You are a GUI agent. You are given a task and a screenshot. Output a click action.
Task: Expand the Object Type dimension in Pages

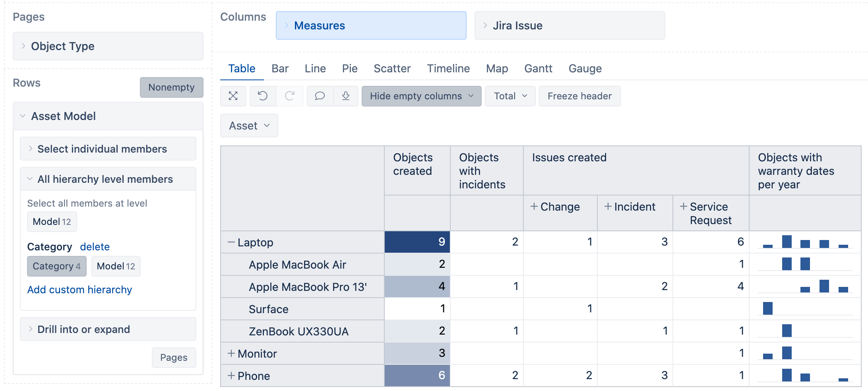[x=108, y=46]
